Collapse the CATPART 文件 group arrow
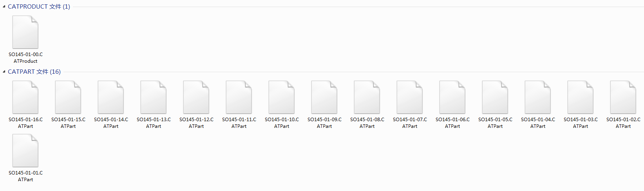This screenshot has height=191, width=644. pyautogui.click(x=4, y=72)
